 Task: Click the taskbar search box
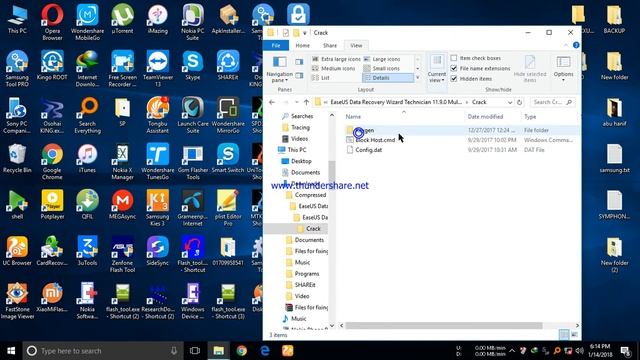coord(102,351)
